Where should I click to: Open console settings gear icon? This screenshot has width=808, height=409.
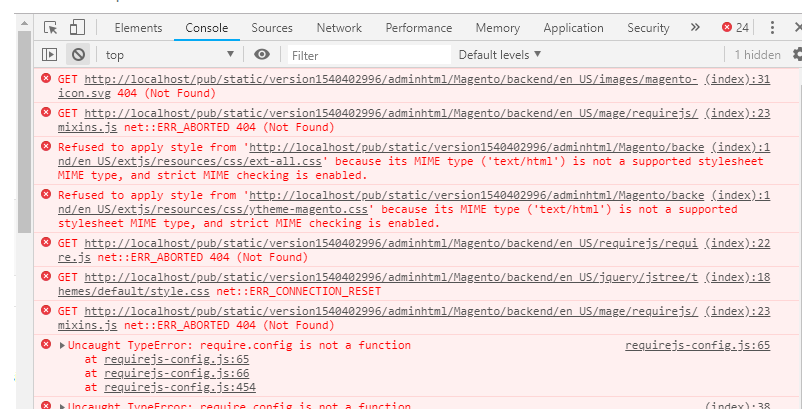point(799,55)
